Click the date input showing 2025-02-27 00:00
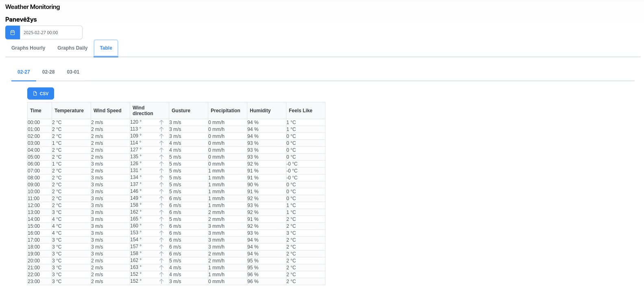644x299 pixels. (51, 33)
